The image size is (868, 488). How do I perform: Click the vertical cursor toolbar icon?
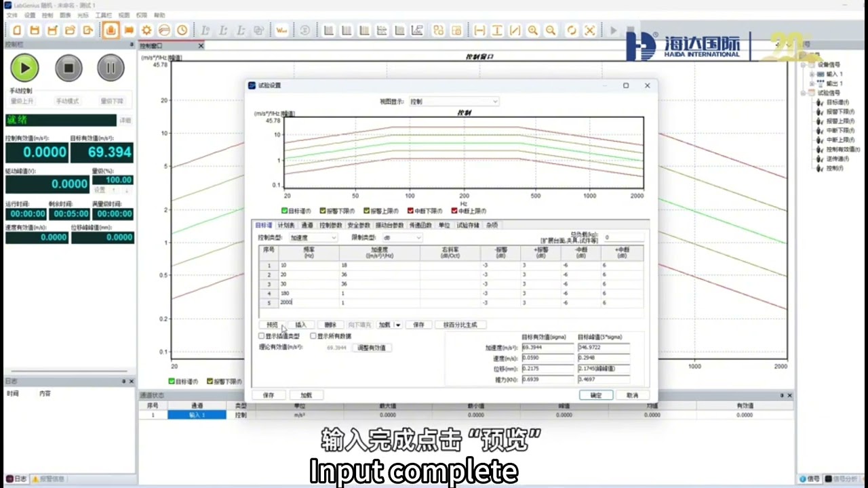[x=497, y=30]
